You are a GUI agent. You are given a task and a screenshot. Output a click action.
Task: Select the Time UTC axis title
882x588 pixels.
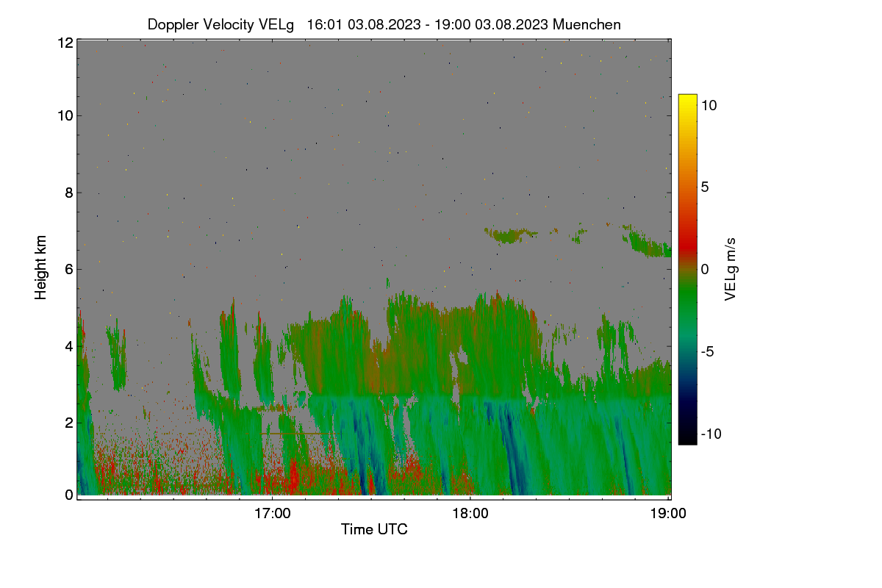point(374,529)
